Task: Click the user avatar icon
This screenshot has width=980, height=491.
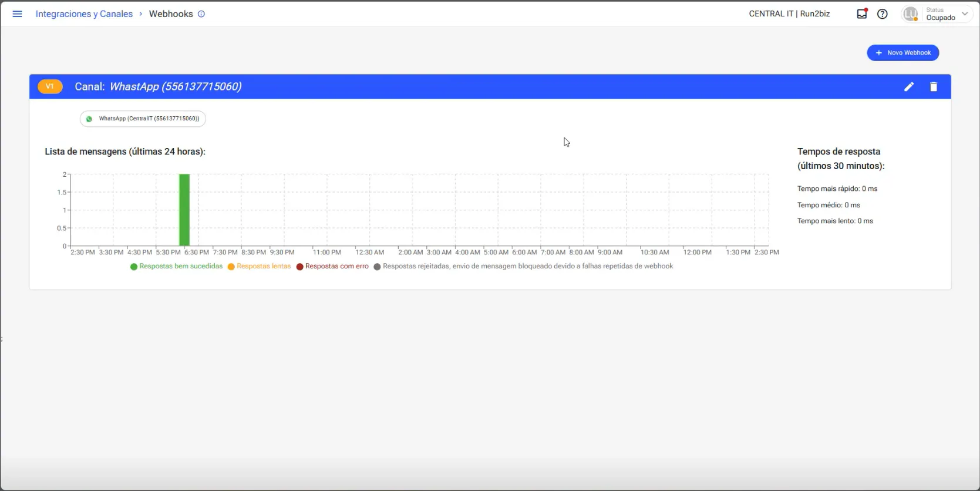Action: click(x=910, y=14)
